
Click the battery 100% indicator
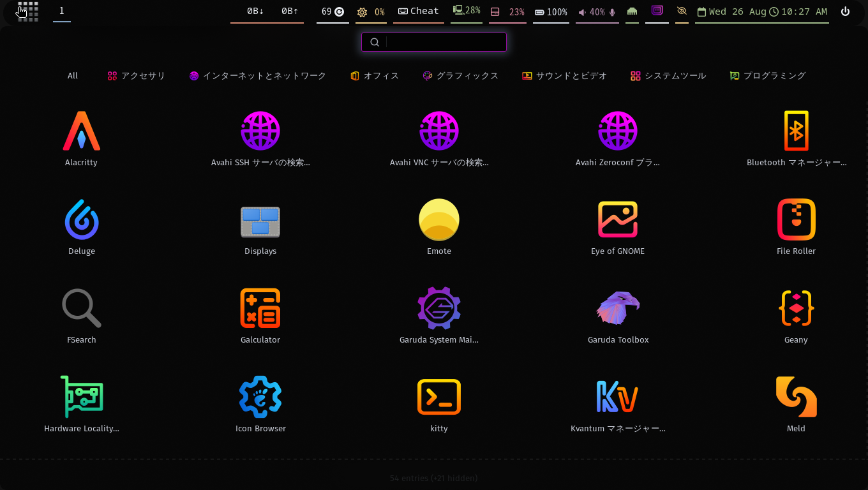pos(551,12)
